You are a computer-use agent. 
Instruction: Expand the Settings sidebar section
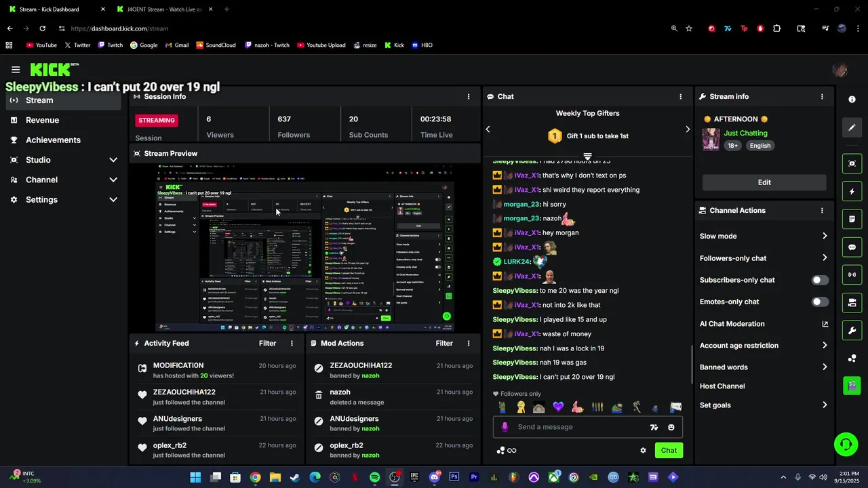[x=63, y=200]
